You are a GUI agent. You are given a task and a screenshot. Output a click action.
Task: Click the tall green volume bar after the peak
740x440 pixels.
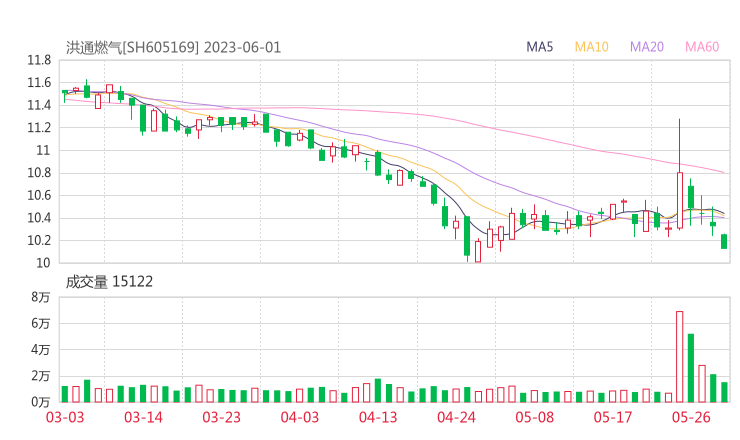click(691, 368)
